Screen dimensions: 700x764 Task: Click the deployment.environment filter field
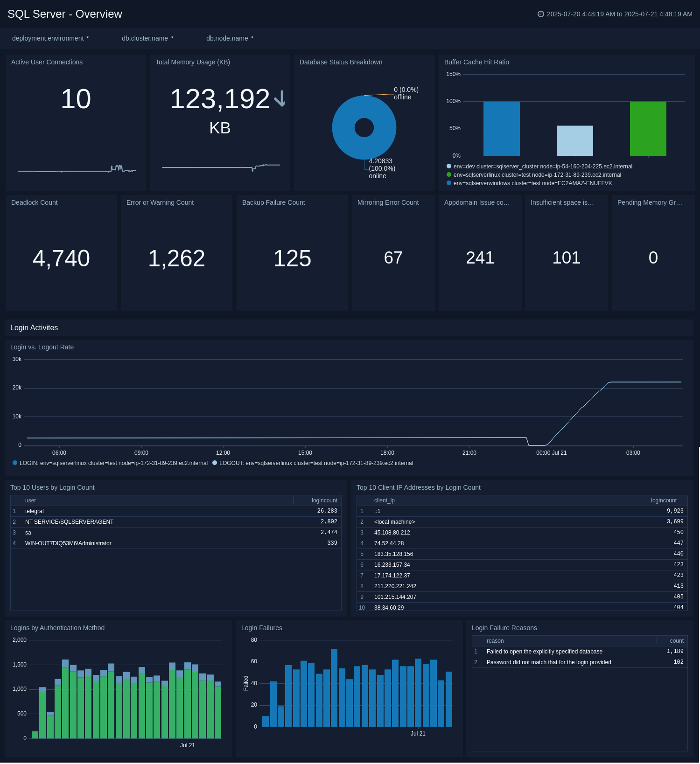coord(98,39)
